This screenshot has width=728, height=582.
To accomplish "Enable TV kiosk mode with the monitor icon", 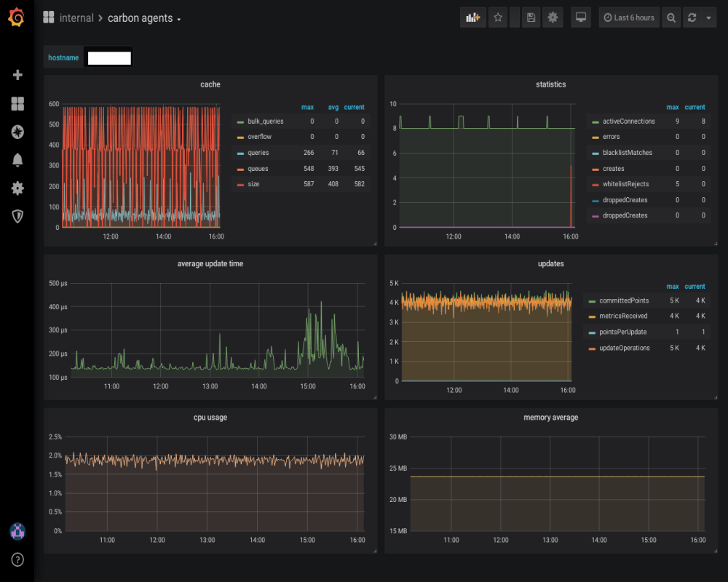I will [x=580, y=17].
